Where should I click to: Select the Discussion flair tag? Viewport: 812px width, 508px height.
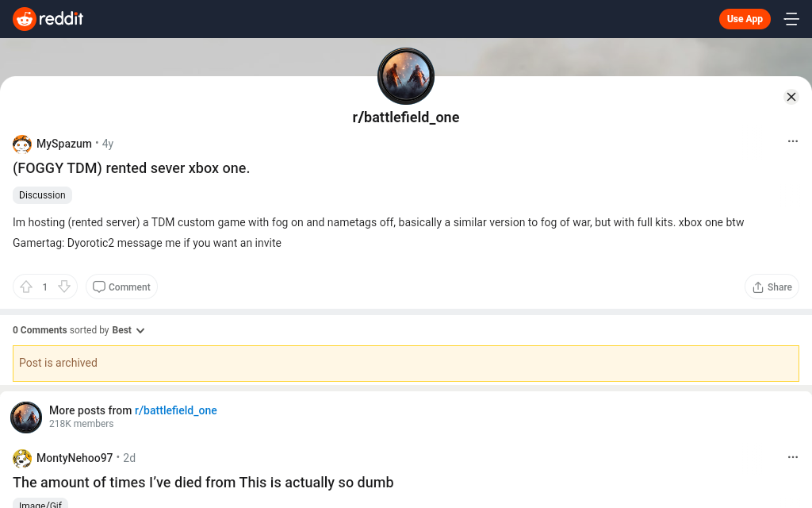[x=42, y=195]
